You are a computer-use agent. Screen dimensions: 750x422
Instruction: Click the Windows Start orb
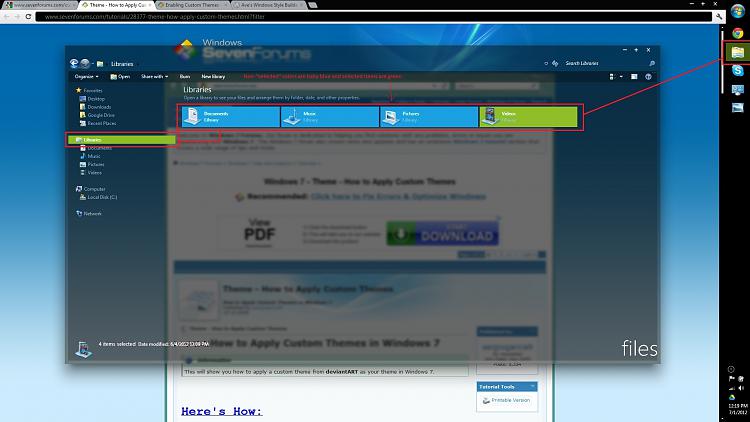(738, 11)
